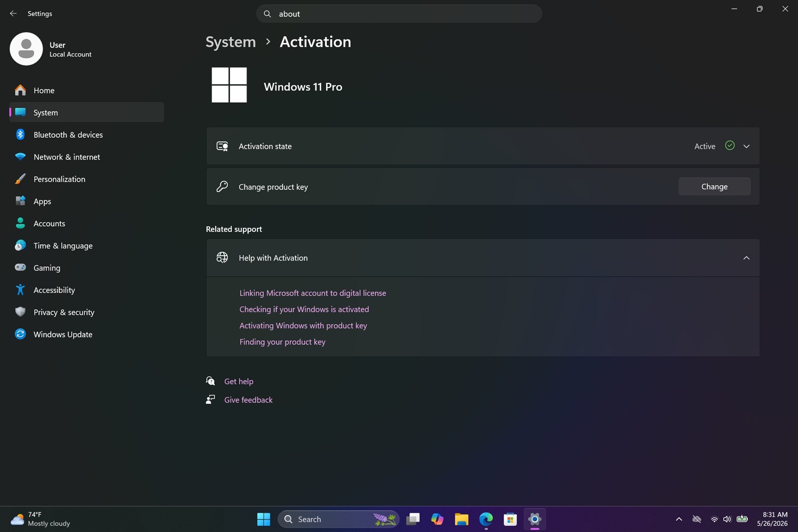798x532 pixels.
Task: Collapse the Help with Activation section
Action: [x=747, y=258]
